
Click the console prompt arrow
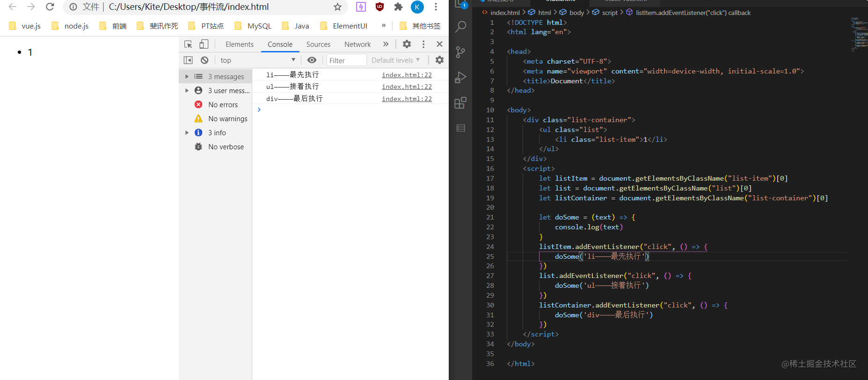click(259, 110)
